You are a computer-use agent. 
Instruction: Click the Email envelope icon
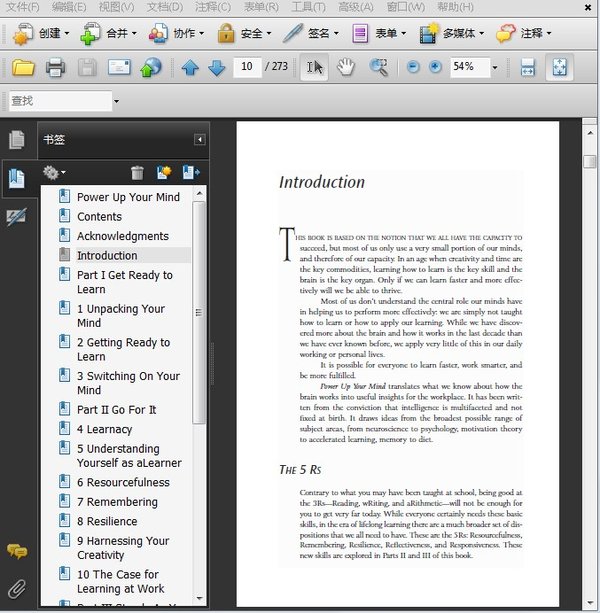[x=120, y=68]
